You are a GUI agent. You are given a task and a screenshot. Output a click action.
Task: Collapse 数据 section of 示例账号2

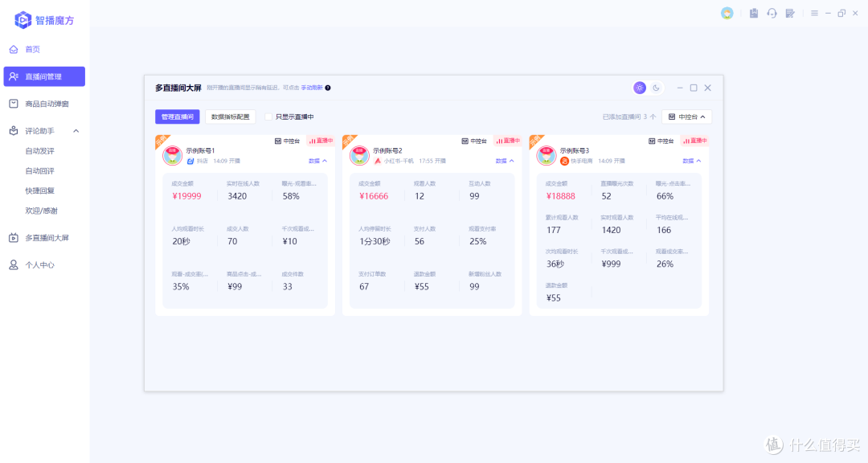505,161
